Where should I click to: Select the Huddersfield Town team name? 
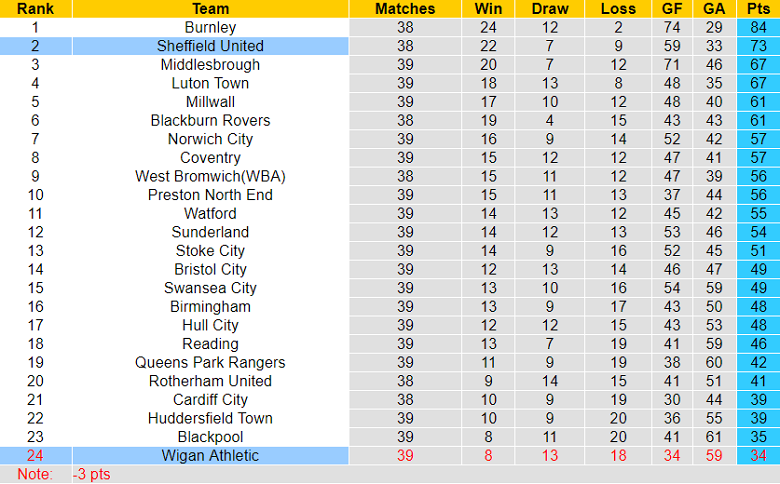pos(210,419)
